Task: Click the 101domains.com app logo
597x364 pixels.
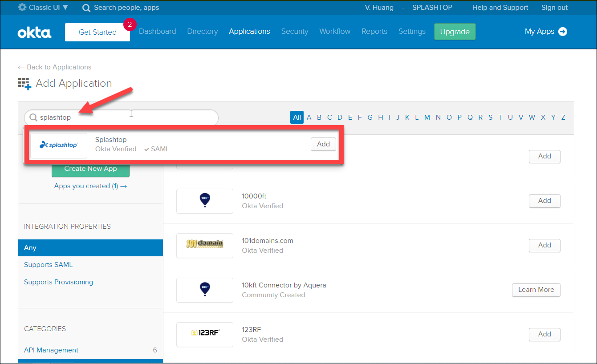Action: [x=204, y=245]
